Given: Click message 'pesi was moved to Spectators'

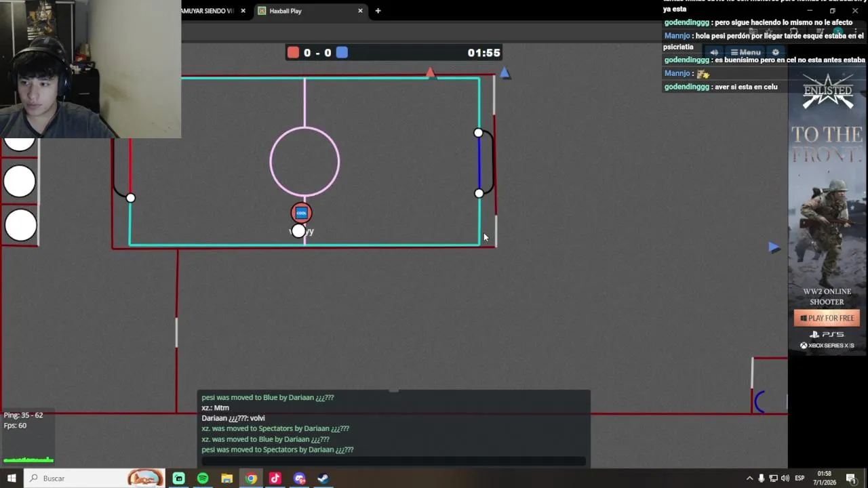Looking at the screenshot, I should pos(277,449).
